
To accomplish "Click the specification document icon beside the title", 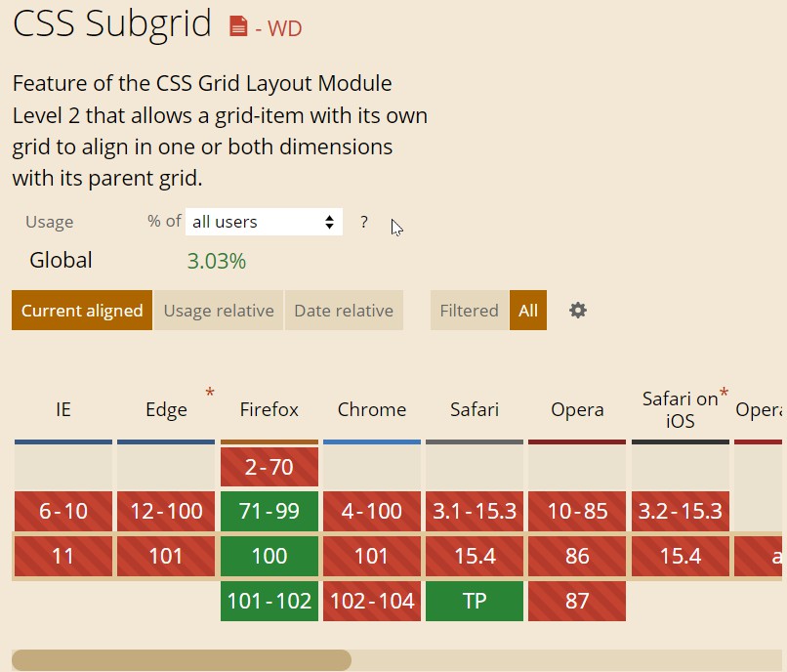I will (237, 27).
